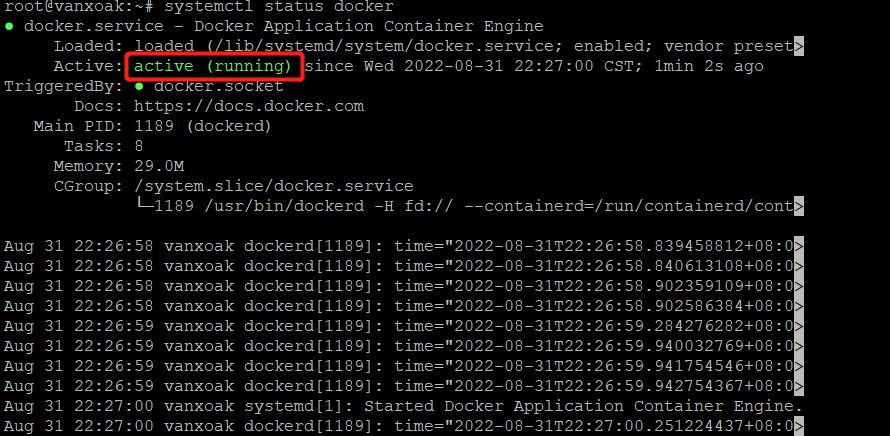Click the truncation marker on the 22:27:00.251224437 log line
The height and width of the screenshot is (436, 890).
(x=797, y=426)
